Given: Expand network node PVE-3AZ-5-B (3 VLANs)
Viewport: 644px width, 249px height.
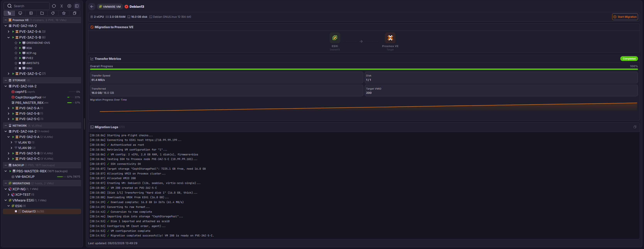Looking at the screenshot, I should [8, 153].
